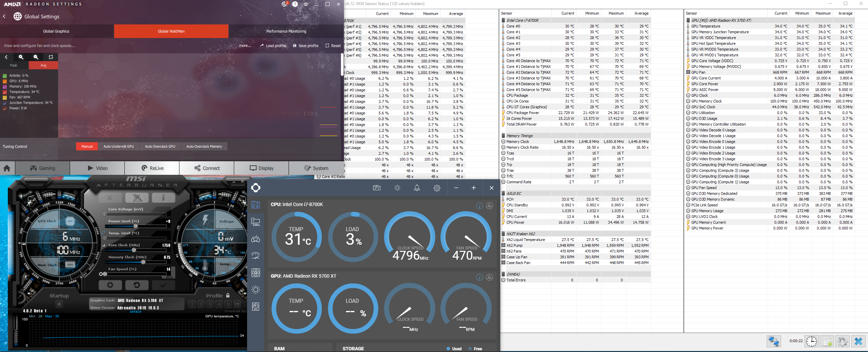868x352 pixels.
Task: Toggle GPU MHz checkbox in WattMan legend
Action: click(x=5, y=81)
